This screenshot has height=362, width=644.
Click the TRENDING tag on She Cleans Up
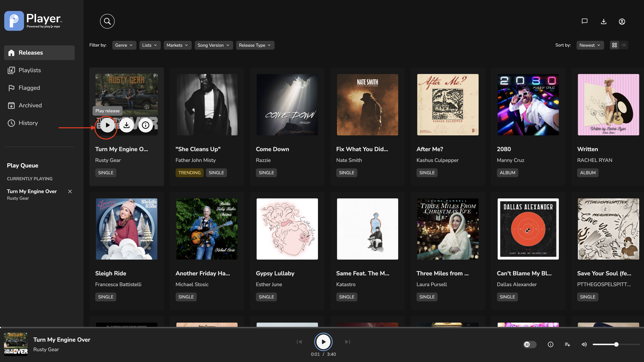tap(189, 173)
